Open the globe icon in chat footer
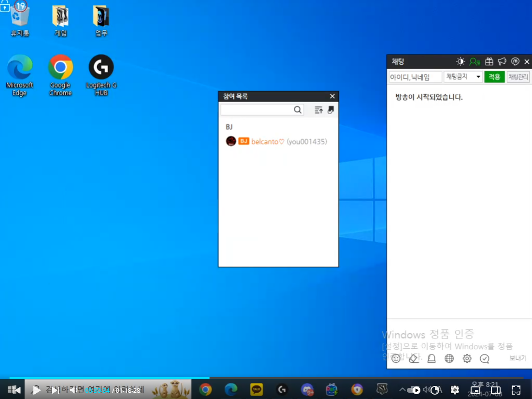This screenshot has width=532, height=399. [449, 358]
